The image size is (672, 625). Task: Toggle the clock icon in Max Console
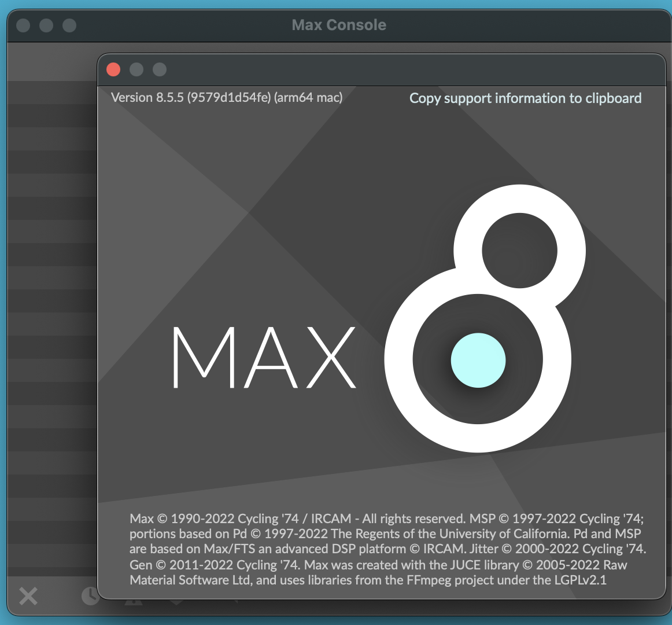click(90, 596)
